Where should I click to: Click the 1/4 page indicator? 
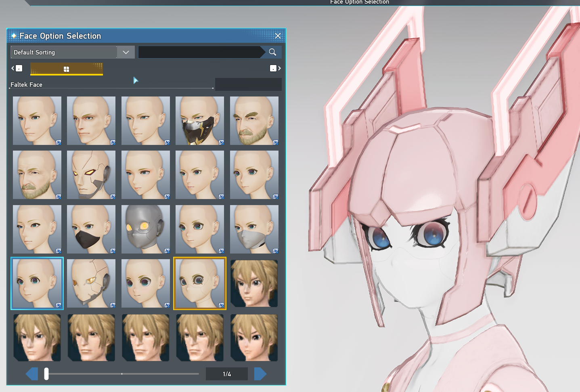tap(227, 374)
